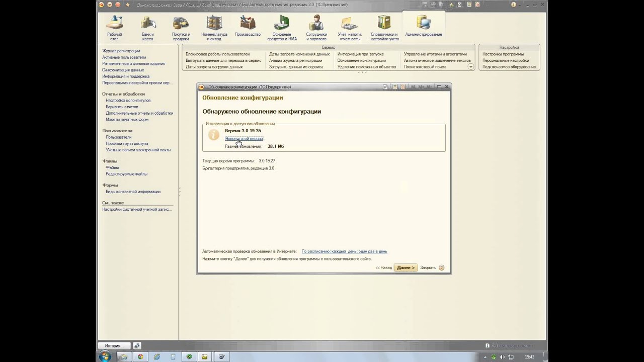Viewport: 644px width, 362px height.
Task: Open Управление итогами и агрегатами
Action: pos(435,54)
